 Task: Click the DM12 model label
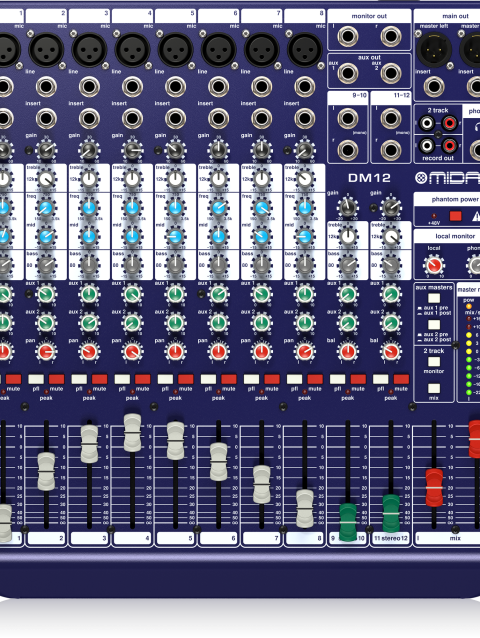[369, 178]
